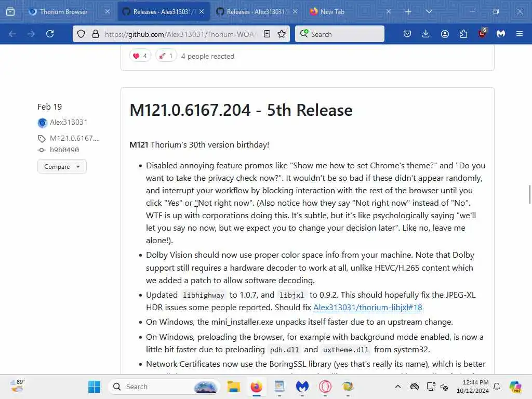Close the Thorium Browser tab

pos(108,11)
